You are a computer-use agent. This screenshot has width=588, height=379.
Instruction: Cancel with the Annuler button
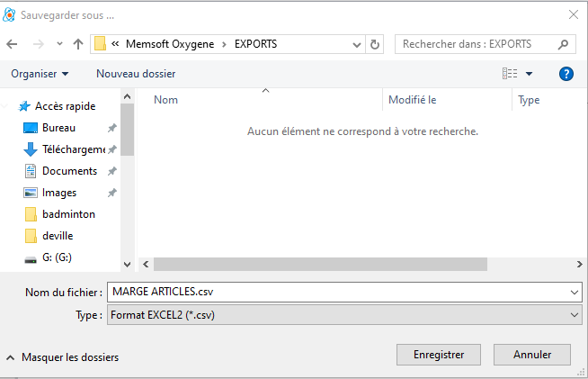(532, 355)
